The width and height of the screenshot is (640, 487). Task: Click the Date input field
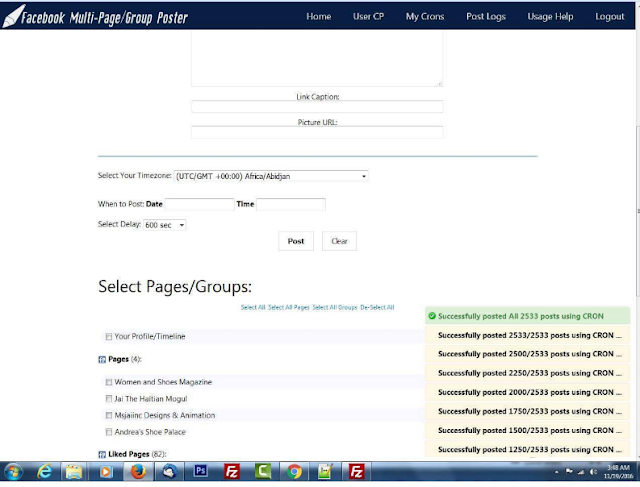coord(199,204)
